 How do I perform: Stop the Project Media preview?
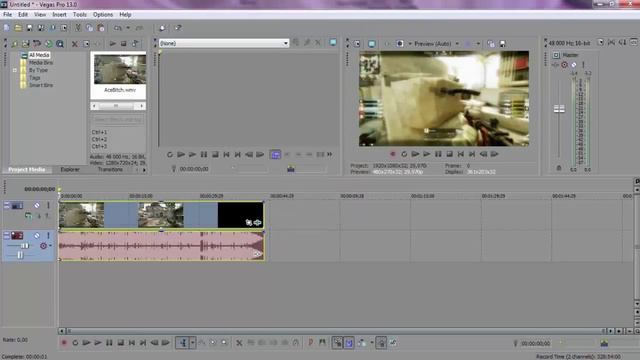[124, 43]
